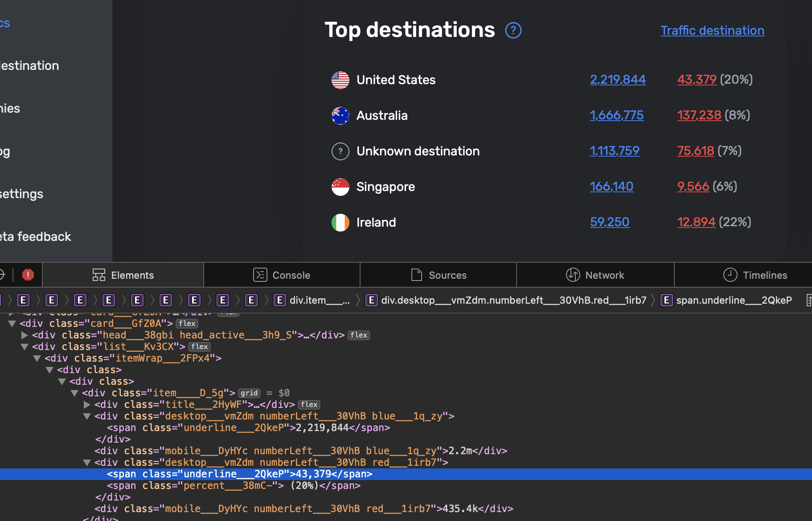Click the Singapore flag icon
This screenshot has width=812, height=521.
coord(340,187)
